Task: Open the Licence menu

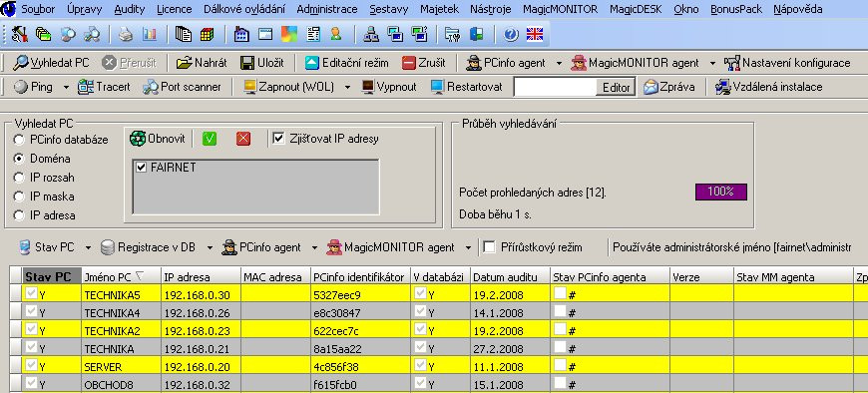Action: 175,9
